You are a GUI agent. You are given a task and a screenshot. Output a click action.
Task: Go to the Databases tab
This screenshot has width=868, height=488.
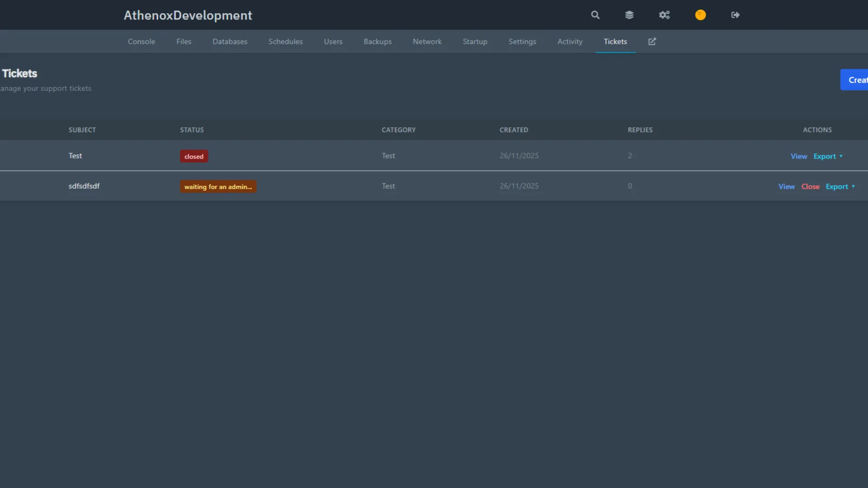pyautogui.click(x=230, y=42)
